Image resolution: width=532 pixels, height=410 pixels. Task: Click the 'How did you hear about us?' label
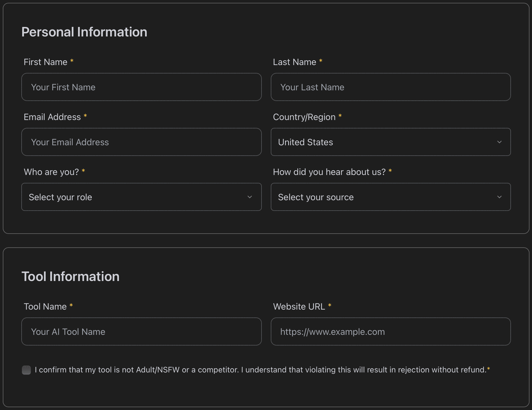pos(329,172)
